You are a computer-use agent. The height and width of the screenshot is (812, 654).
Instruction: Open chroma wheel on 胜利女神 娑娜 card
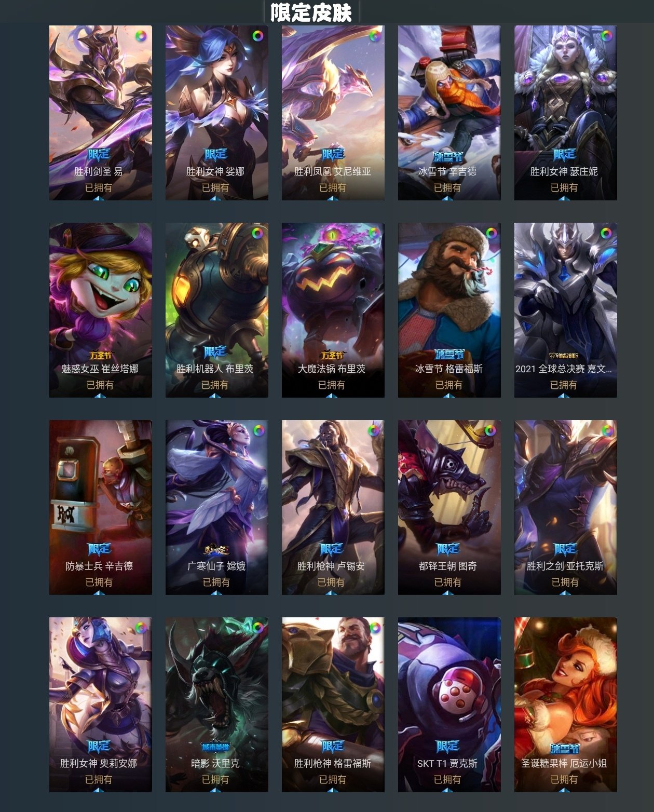click(258, 36)
